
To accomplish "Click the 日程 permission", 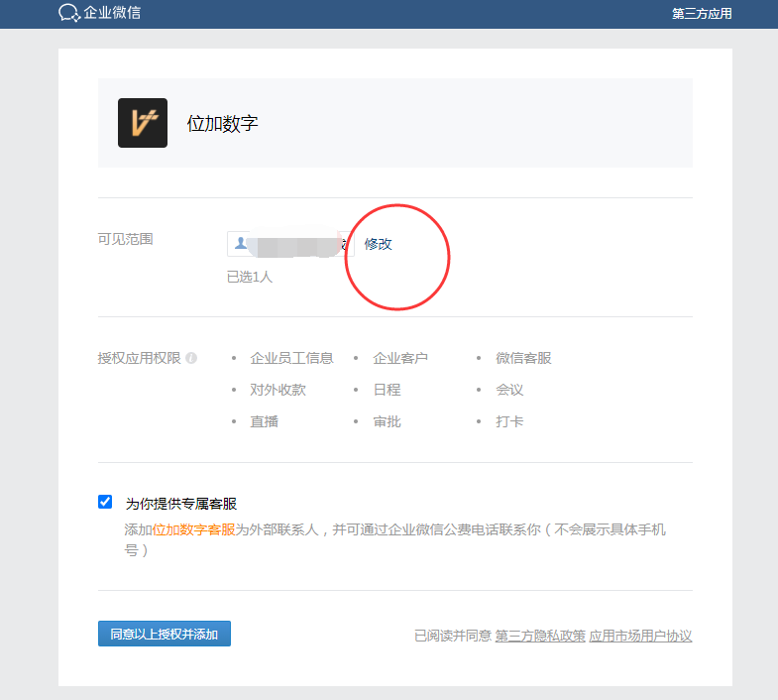I will click(387, 390).
